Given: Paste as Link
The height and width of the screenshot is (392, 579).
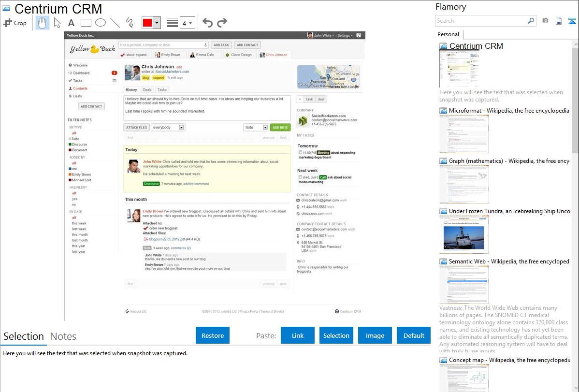Looking at the screenshot, I should pyautogui.click(x=298, y=335).
